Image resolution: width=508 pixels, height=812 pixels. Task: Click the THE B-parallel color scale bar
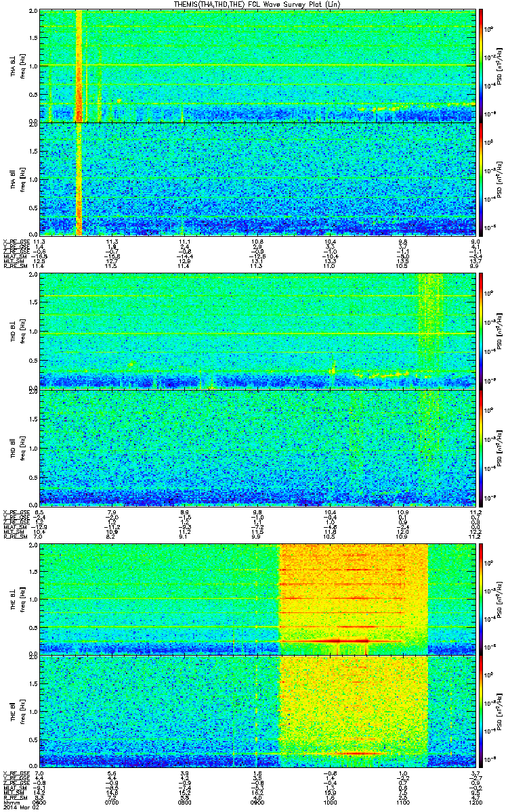pos(481,712)
